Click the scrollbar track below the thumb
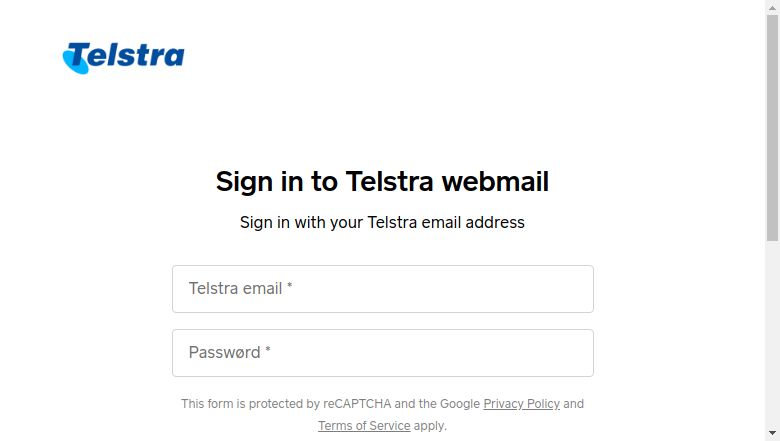 pyautogui.click(x=772, y=333)
